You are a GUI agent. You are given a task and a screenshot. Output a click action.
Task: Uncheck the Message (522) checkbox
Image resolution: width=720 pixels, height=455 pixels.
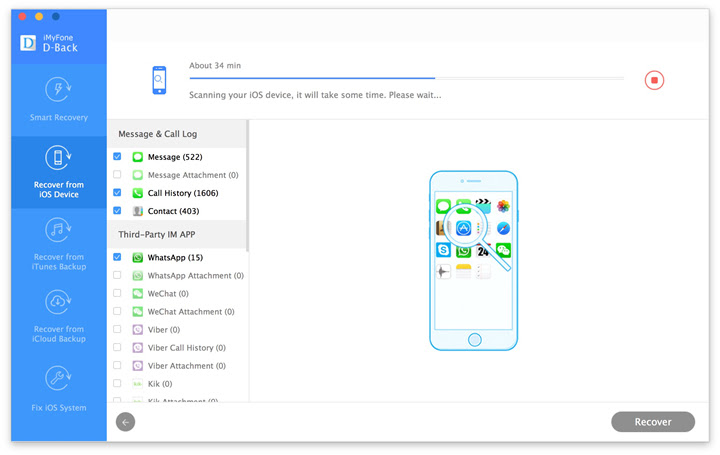coord(117,157)
